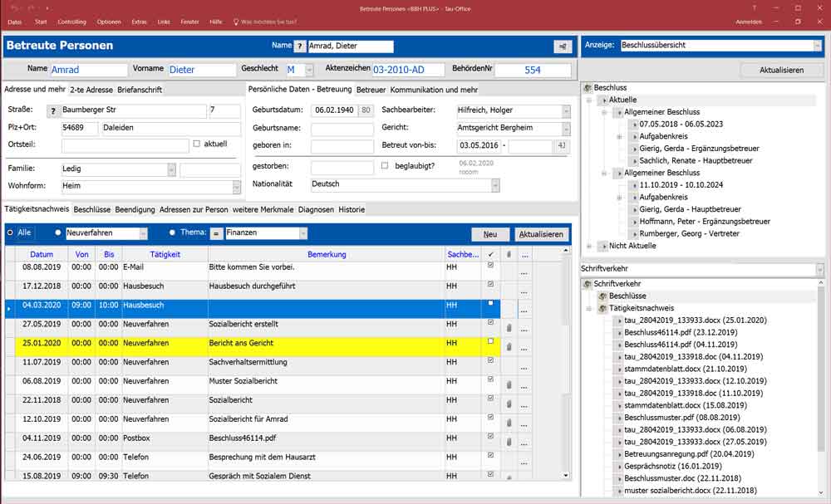
Task: Open attachment icon in Sozialbericht erstellt row
Action: (508, 327)
